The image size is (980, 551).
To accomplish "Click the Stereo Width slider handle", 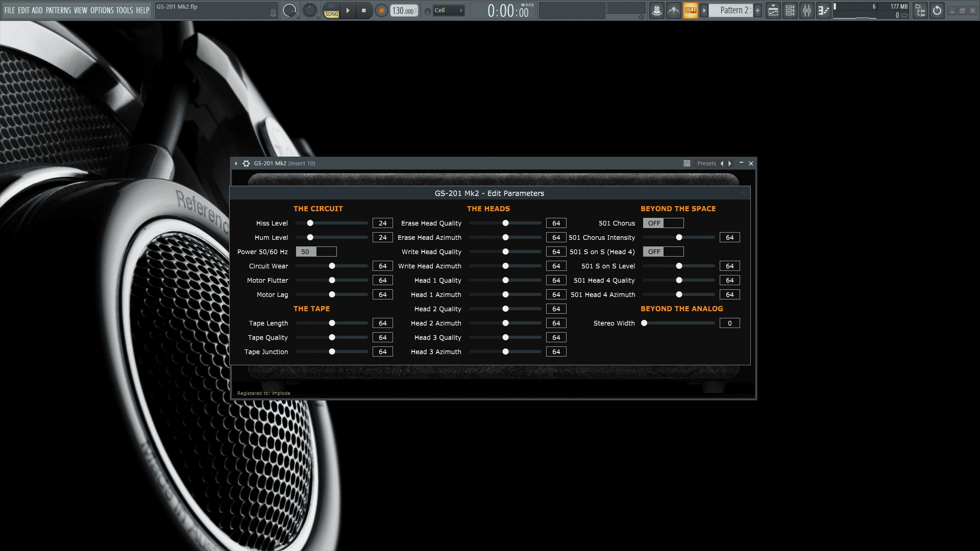I will click(x=644, y=323).
